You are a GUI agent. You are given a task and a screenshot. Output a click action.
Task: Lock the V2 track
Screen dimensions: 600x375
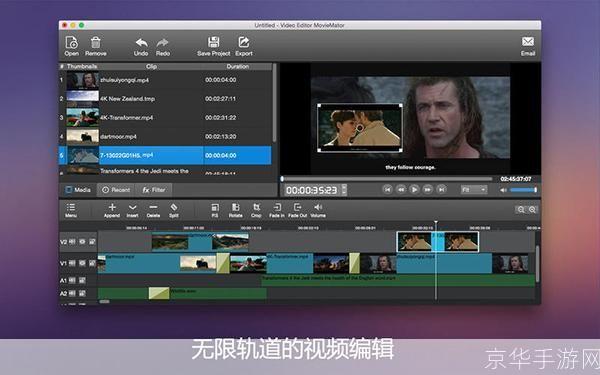pyautogui.click(x=92, y=242)
